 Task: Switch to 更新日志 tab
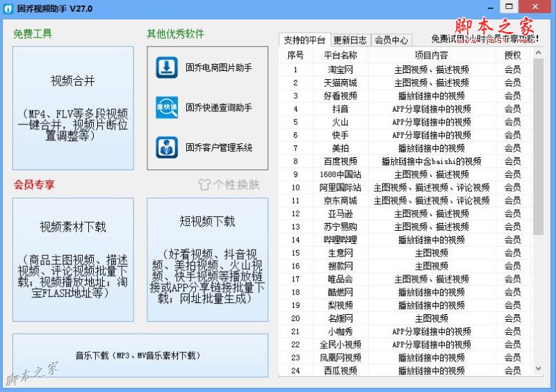[x=350, y=40]
